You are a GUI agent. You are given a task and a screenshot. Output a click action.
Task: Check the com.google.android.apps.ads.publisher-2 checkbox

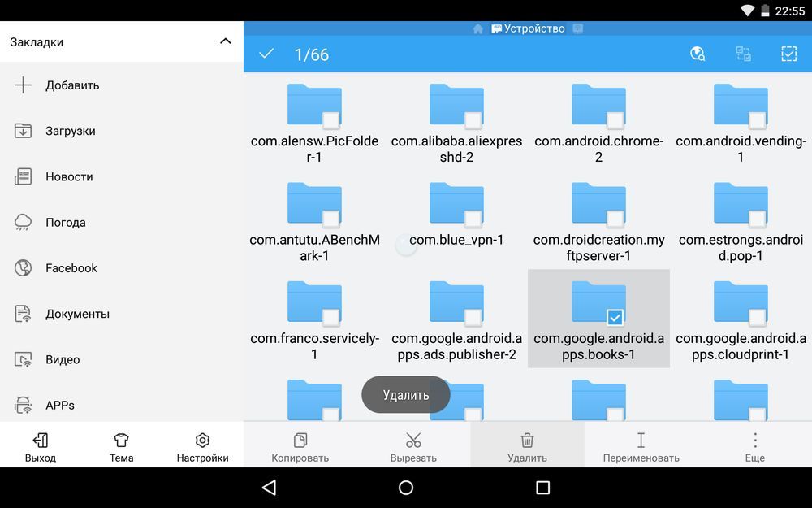coord(473,317)
